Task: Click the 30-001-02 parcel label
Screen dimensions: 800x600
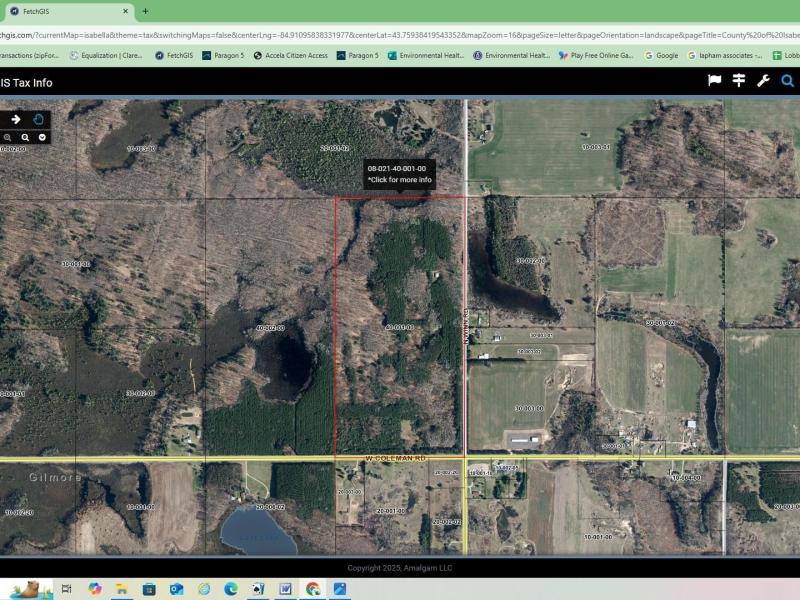Action: pyautogui.click(x=660, y=323)
